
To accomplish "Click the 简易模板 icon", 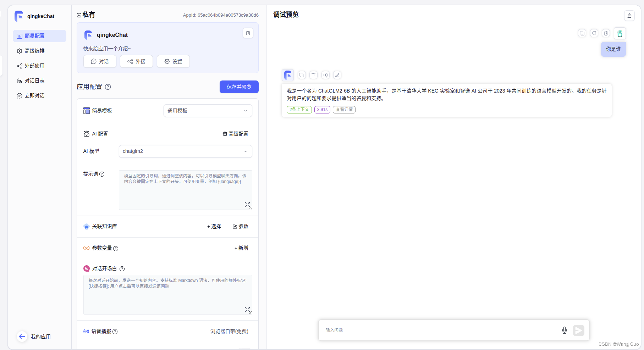I will tap(87, 111).
